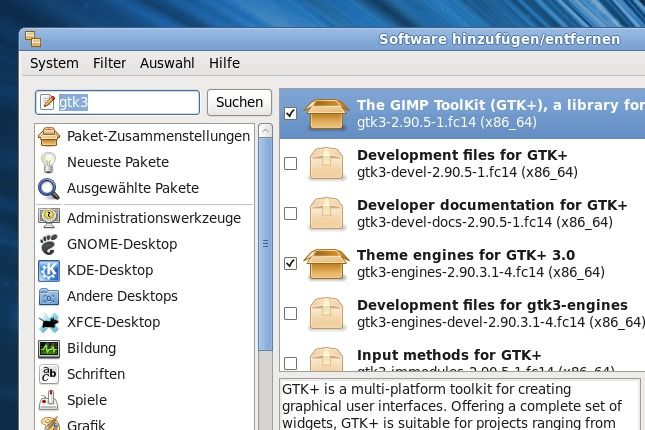The image size is (645, 430).
Task: Select Andere Desktops category label
Action: pyautogui.click(x=122, y=296)
